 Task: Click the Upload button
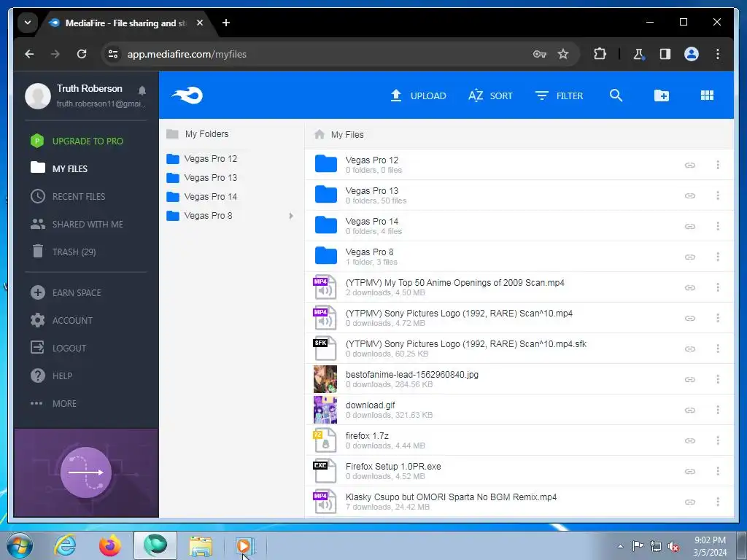[x=418, y=96]
